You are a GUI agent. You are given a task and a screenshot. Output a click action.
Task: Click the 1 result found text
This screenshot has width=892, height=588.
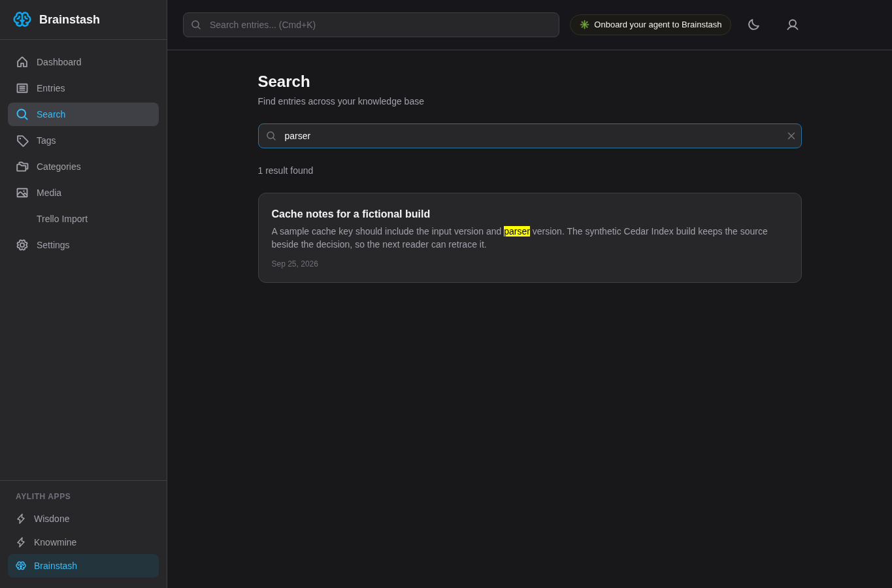coord(286,171)
